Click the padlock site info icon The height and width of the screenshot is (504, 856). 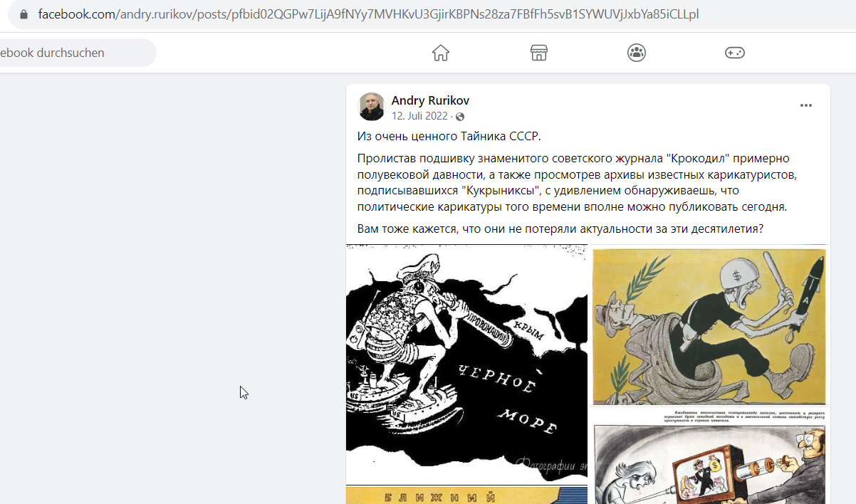tap(24, 14)
